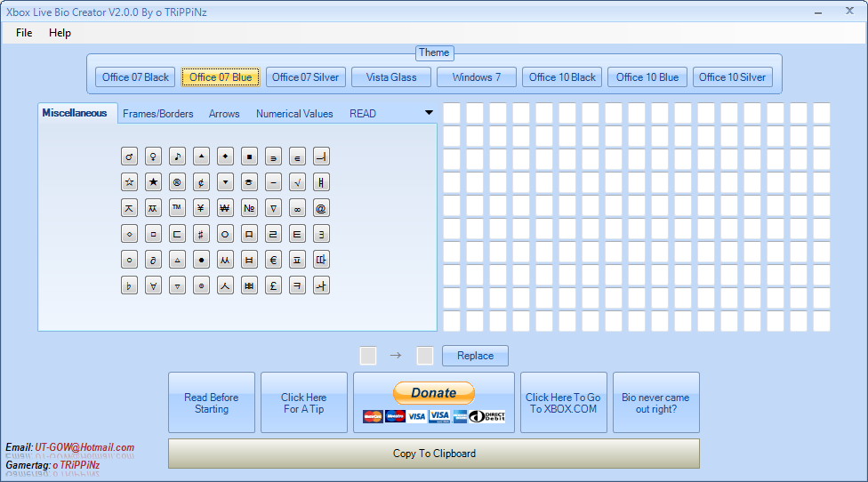Switch to the Numerical Values tab
Viewport: 868px width, 482px height.
(x=294, y=114)
